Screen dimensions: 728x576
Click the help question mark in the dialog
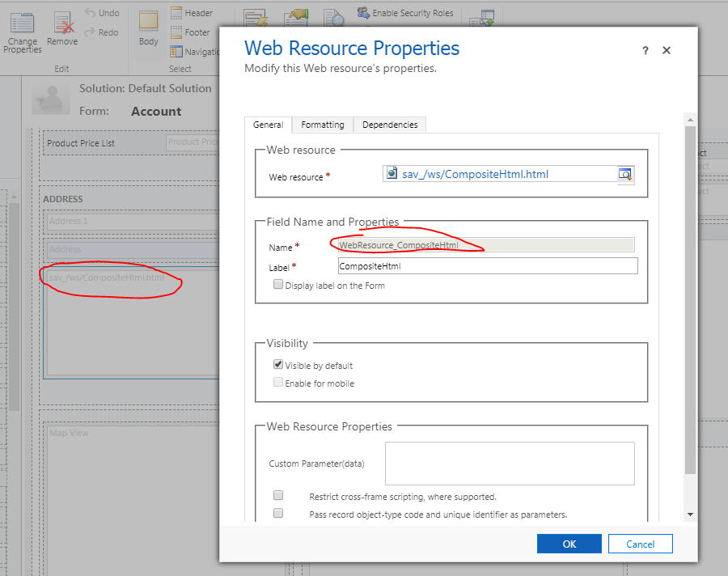click(x=645, y=50)
